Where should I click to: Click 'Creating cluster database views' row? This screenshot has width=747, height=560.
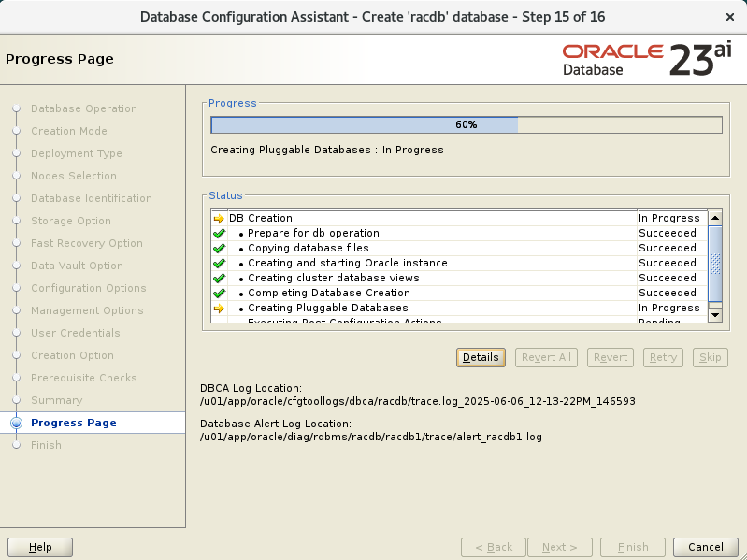pos(459,278)
